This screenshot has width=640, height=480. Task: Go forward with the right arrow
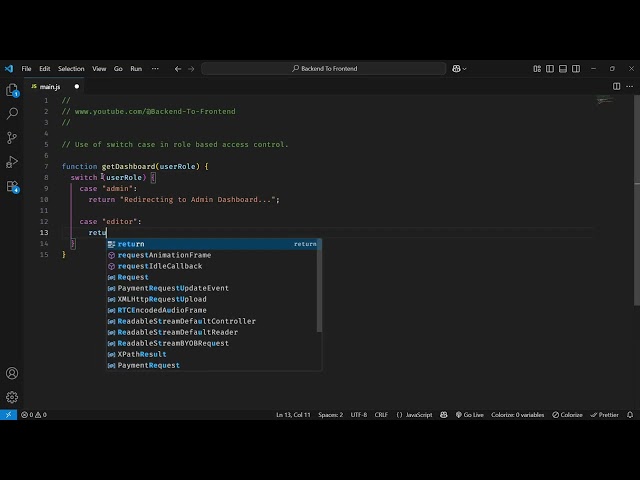(x=191, y=69)
